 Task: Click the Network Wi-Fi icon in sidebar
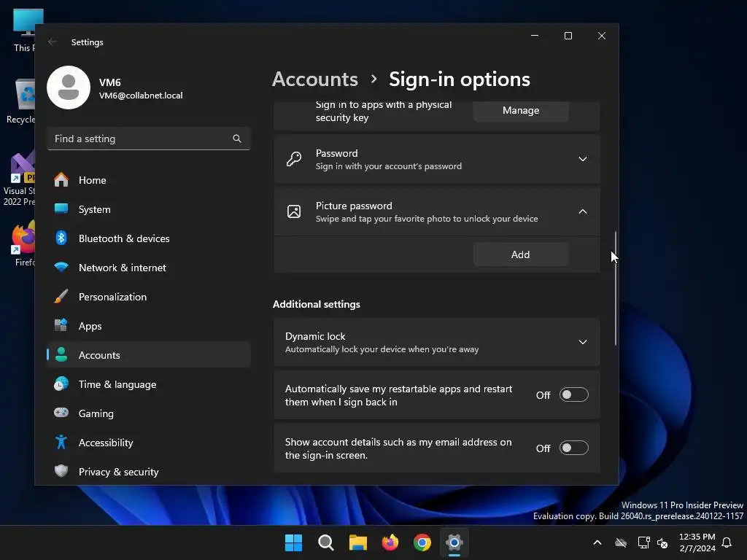click(61, 267)
